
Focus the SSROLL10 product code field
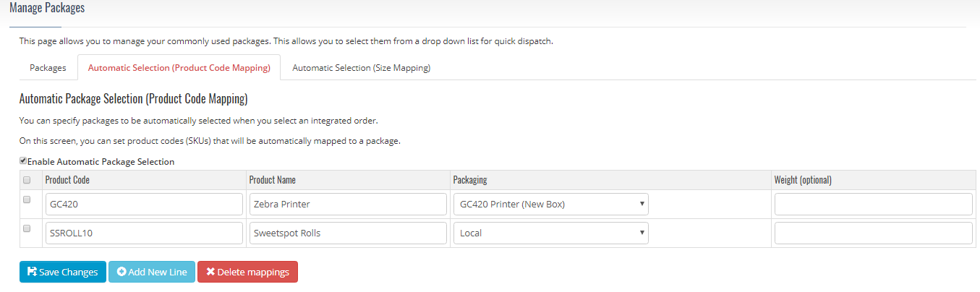pyautogui.click(x=143, y=233)
